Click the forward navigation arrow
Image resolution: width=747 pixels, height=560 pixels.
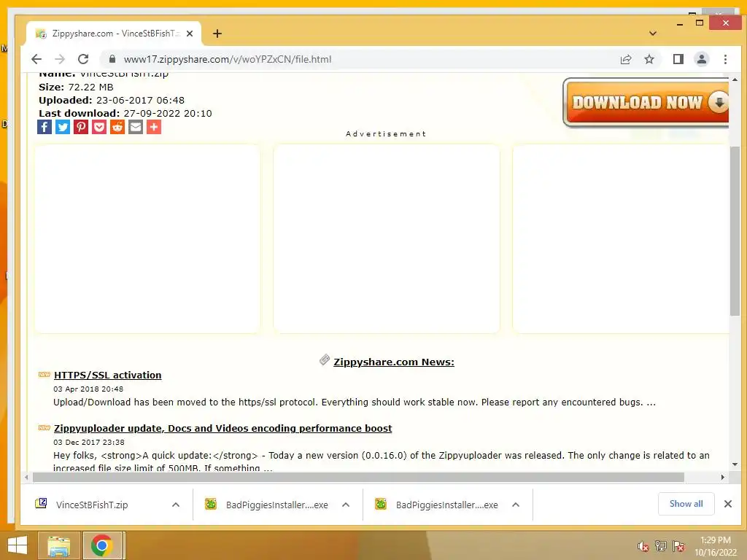pyautogui.click(x=60, y=59)
